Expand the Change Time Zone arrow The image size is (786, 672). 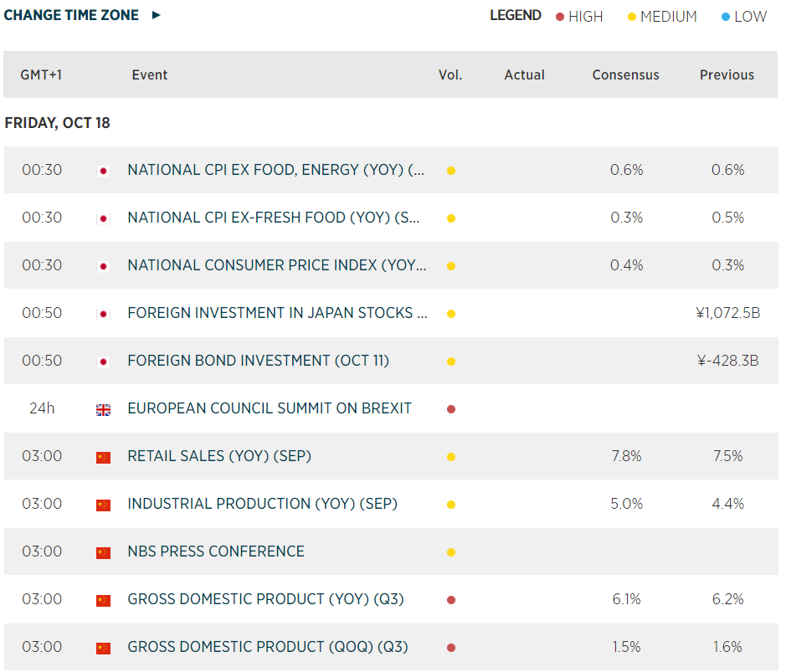(x=157, y=15)
